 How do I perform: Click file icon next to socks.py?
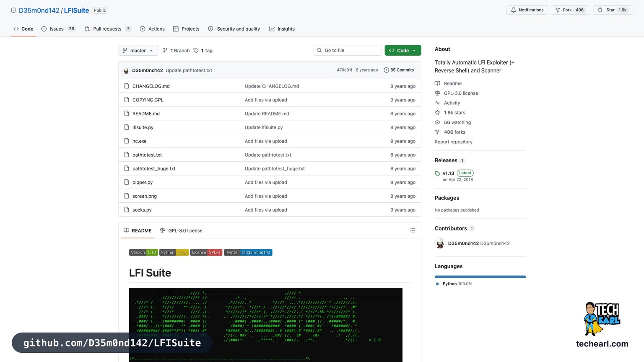pos(127,210)
